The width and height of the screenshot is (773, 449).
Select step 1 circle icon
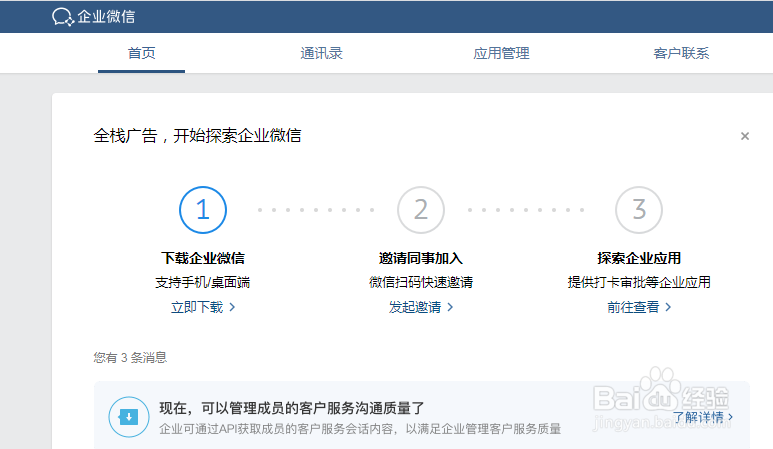(203, 210)
